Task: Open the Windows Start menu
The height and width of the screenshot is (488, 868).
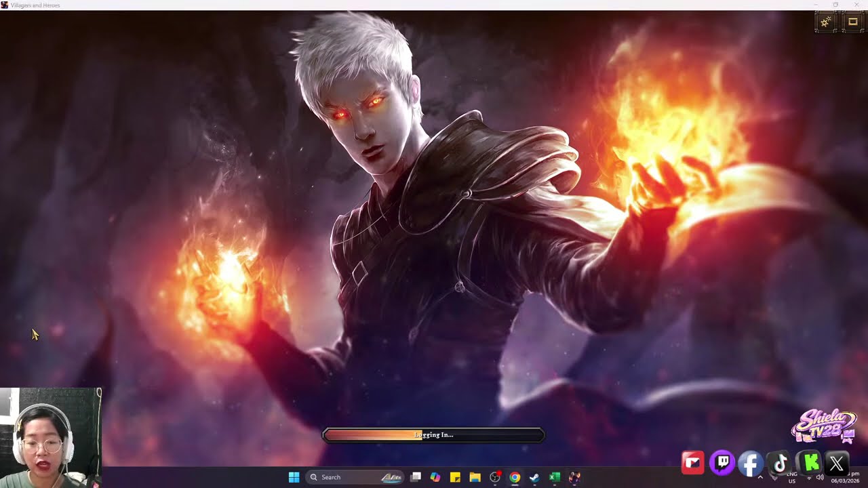Action: point(294,477)
